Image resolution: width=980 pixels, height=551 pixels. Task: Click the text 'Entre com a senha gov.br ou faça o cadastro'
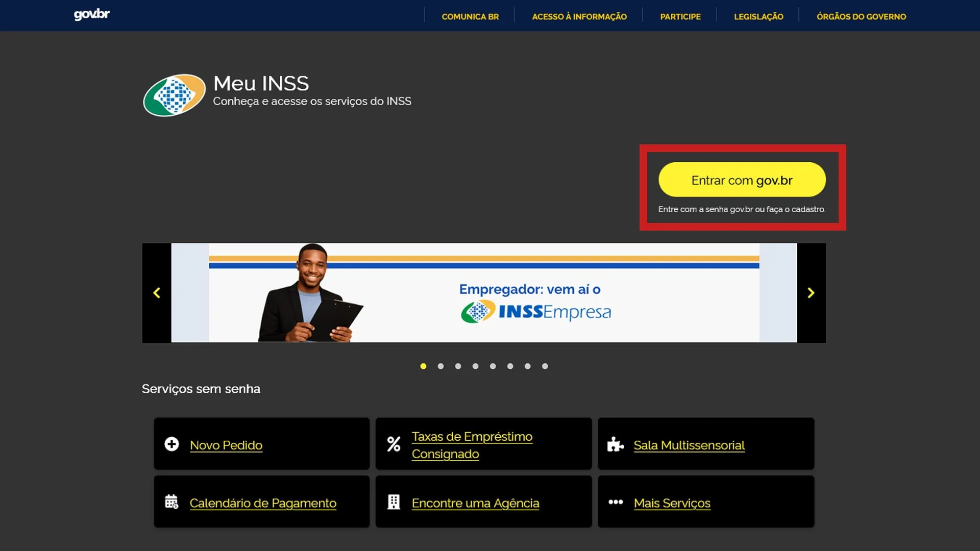[742, 209]
